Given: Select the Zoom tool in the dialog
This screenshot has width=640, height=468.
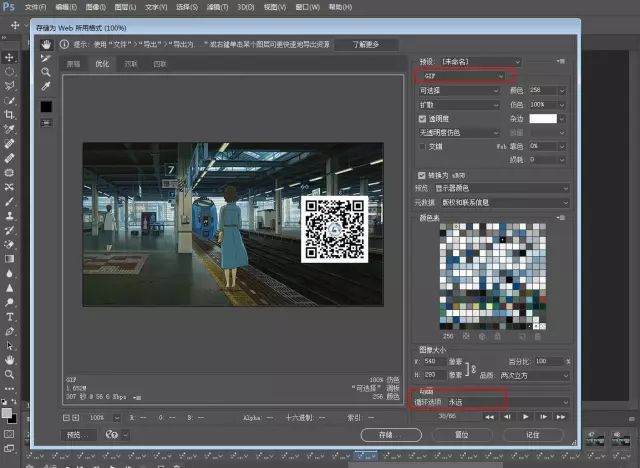Looking at the screenshot, I should point(46,73).
